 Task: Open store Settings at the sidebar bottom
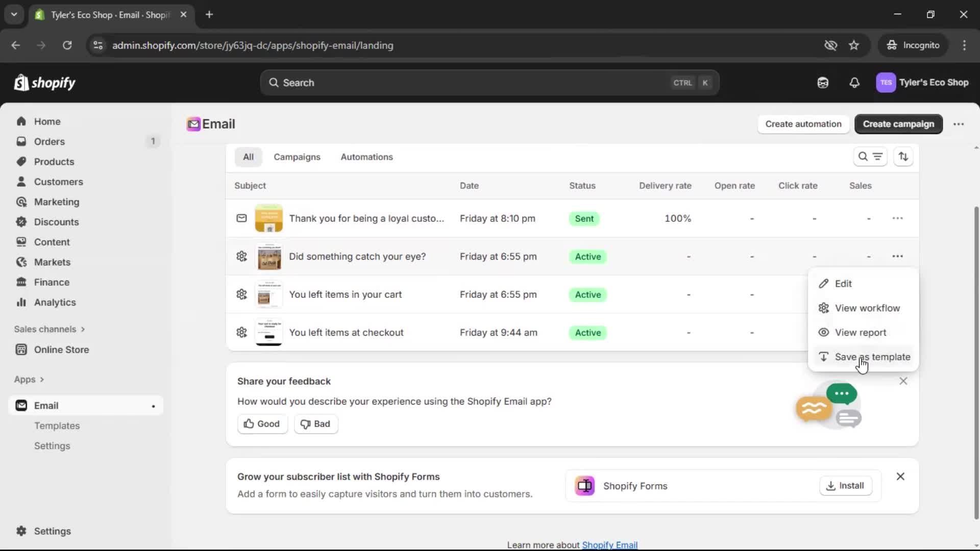pos(52,531)
